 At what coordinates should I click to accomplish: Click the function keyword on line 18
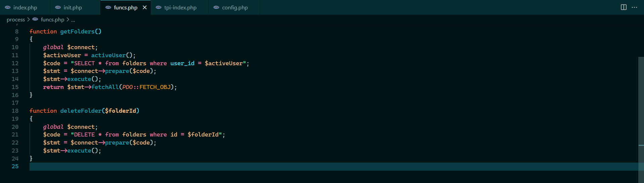point(43,111)
